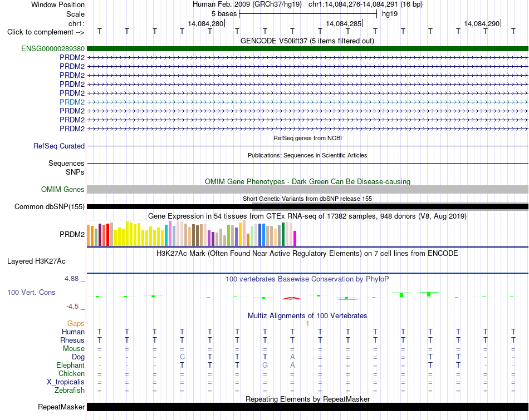Screen dimensions: 529x420
Task: Select the Mouse species row label
Action: tap(74, 349)
